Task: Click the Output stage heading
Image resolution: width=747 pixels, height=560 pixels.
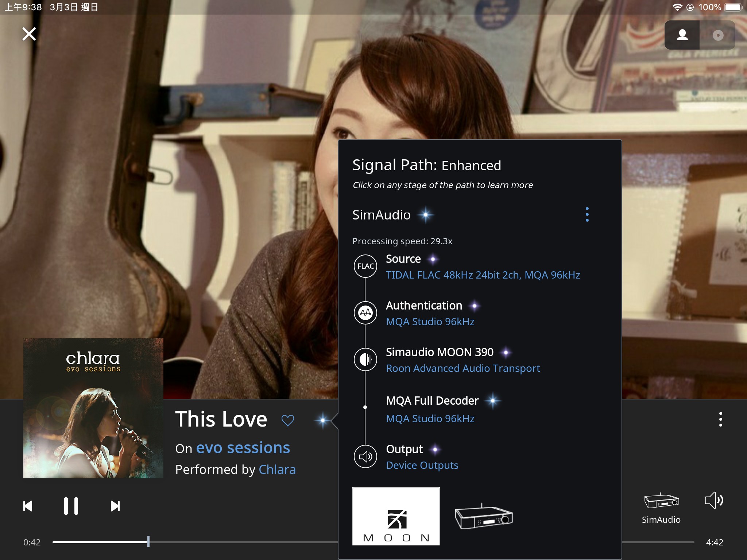Action: pyautogui.click(x=404, y=449)
